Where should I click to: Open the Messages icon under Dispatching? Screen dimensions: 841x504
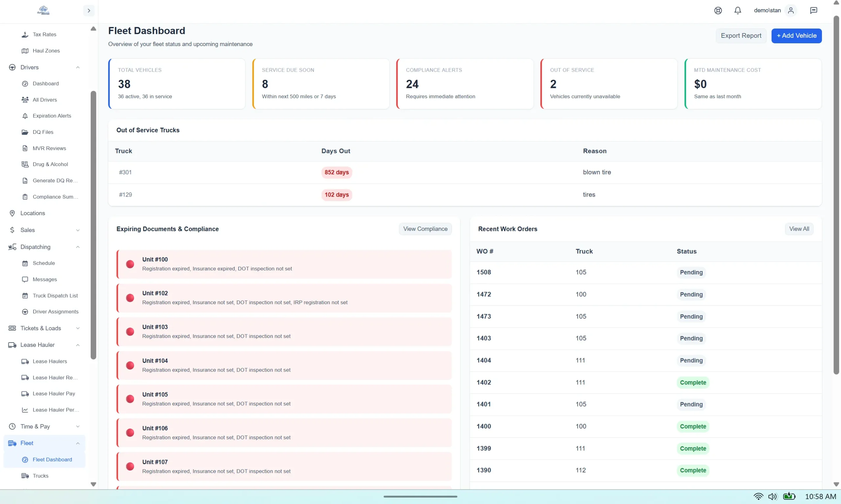[x=25, y=279]
